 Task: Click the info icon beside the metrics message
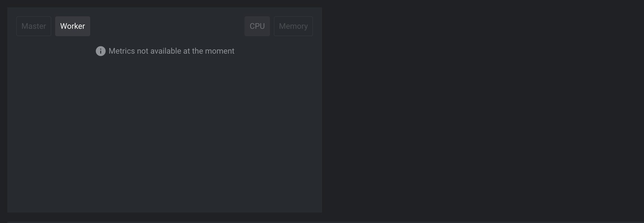point(101,51)
